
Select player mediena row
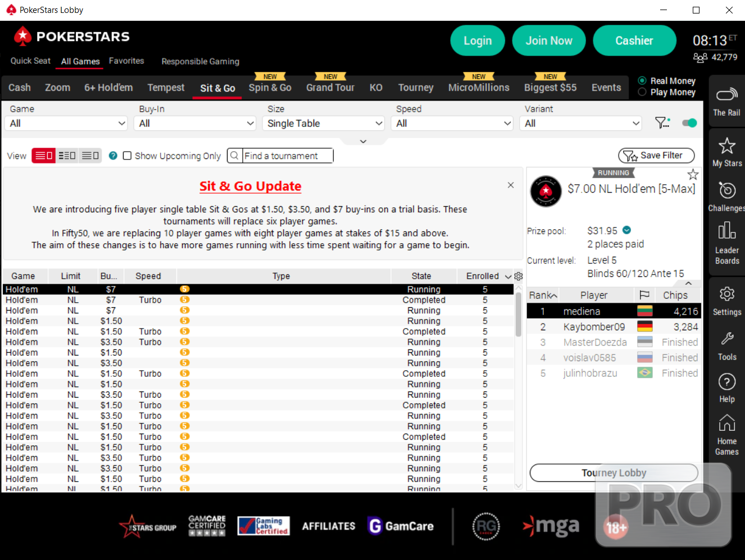[x=614, y=311]
